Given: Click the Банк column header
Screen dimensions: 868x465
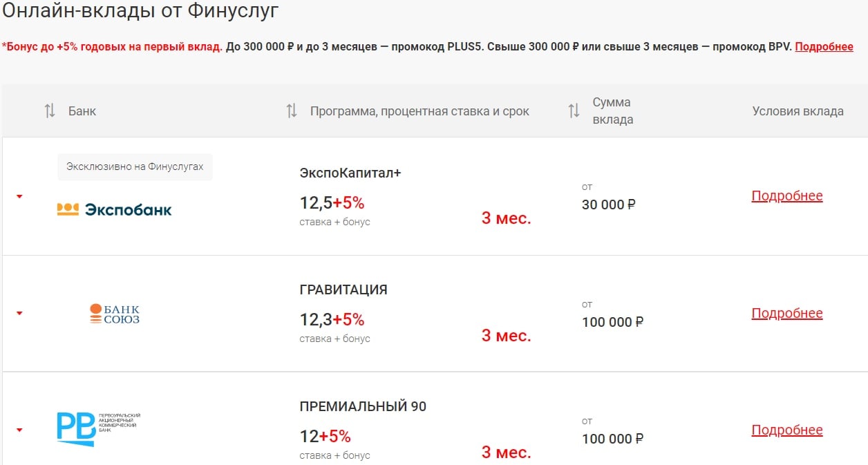Looking at the screenshot, I should coord(82,111).
